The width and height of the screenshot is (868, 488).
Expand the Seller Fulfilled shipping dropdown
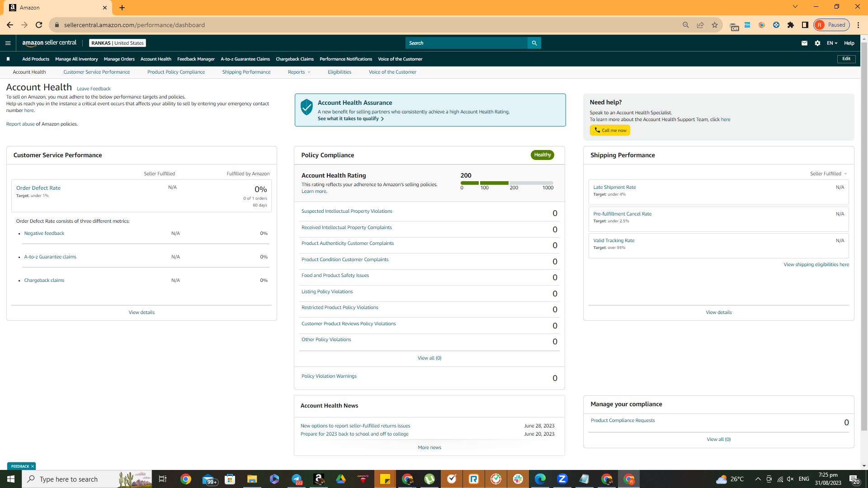(828, 174)
